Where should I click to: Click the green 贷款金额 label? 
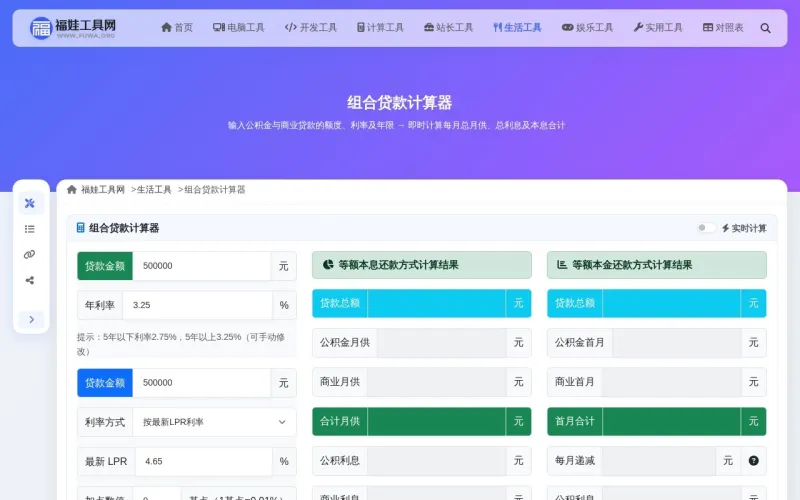105,266
